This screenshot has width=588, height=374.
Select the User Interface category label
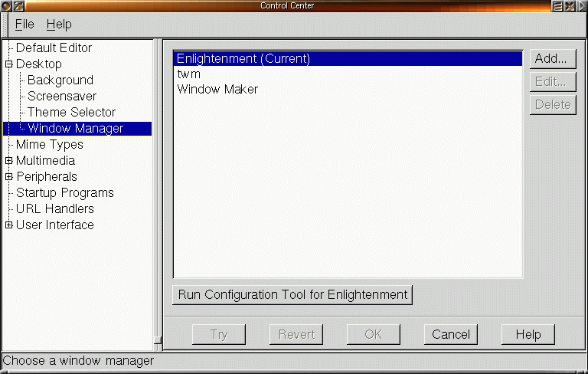click(x=55, y=225)
